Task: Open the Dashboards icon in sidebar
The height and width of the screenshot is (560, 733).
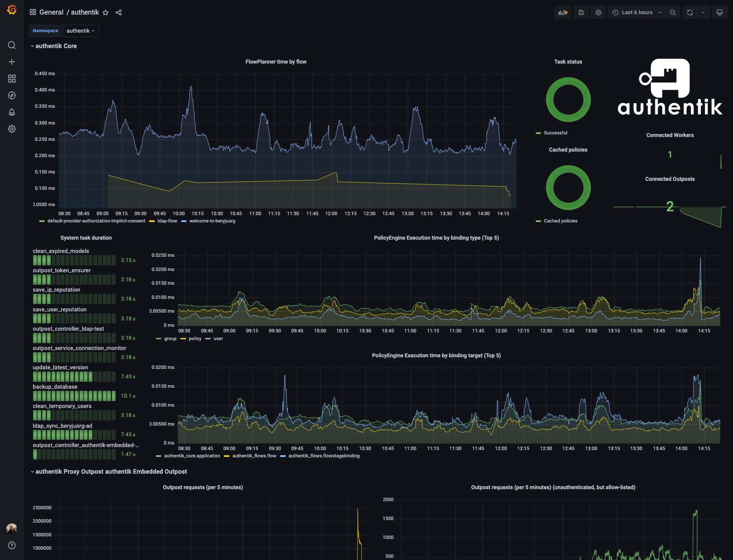Action: pyautogui.click(x=12, y=79)
